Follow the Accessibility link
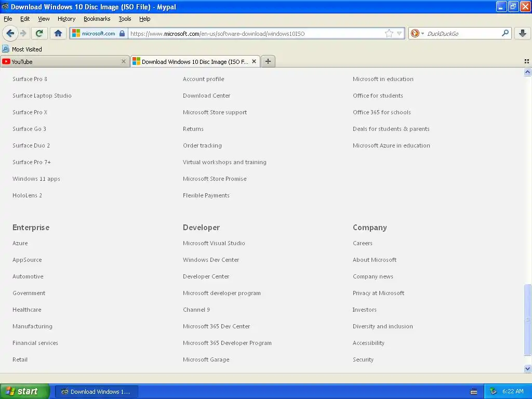 369,343
